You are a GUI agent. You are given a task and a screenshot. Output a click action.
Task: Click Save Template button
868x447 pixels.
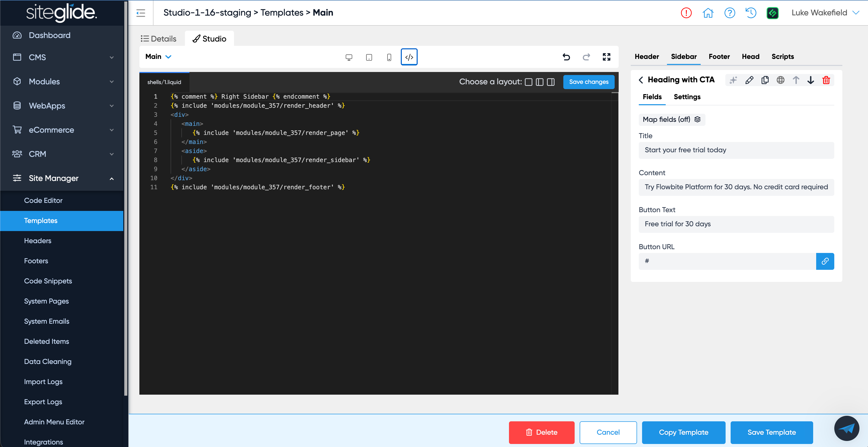coord(772,432)
